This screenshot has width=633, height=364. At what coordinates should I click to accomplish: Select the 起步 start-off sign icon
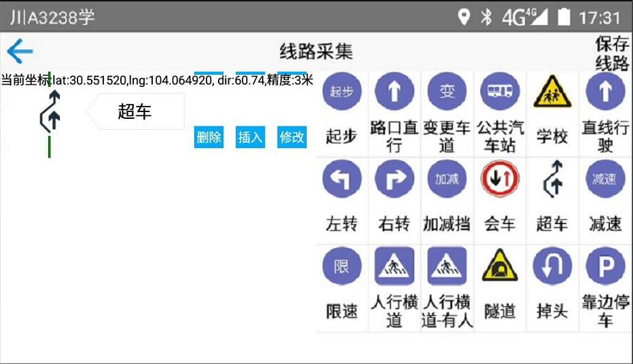(342, 92)
